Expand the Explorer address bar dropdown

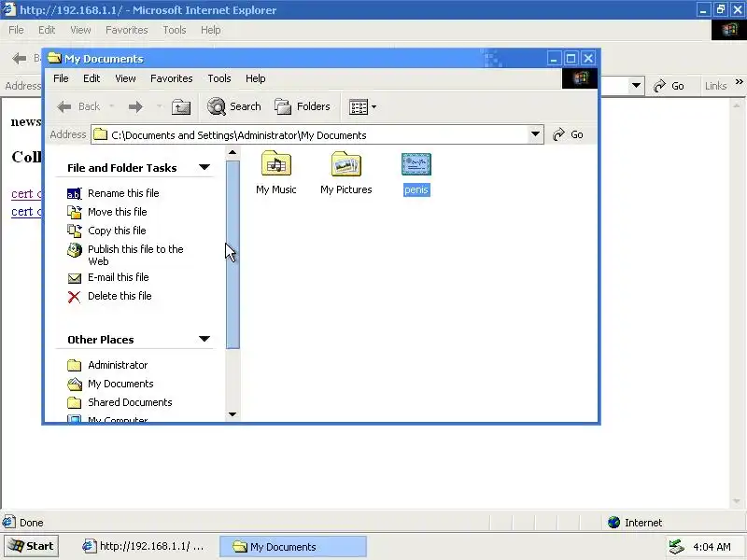coord(535,134)
